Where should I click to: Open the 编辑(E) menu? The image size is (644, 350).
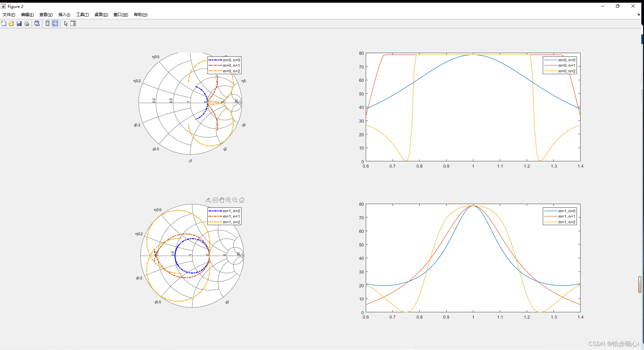coord(27,15)
